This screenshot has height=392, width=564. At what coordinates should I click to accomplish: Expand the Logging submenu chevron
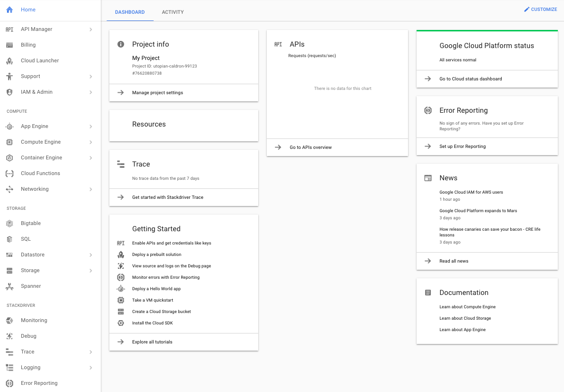(x=90, y=368)
